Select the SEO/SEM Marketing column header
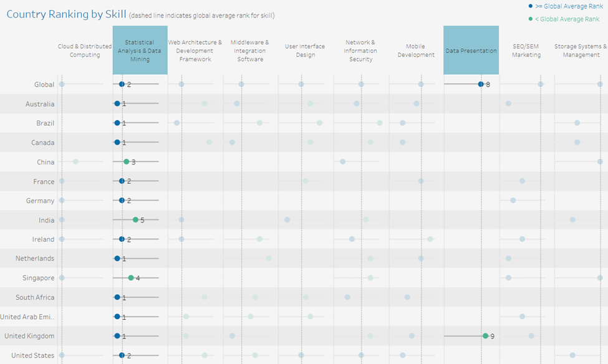The width and height of the screenshot is (608, 364). (x=526, y=50)
